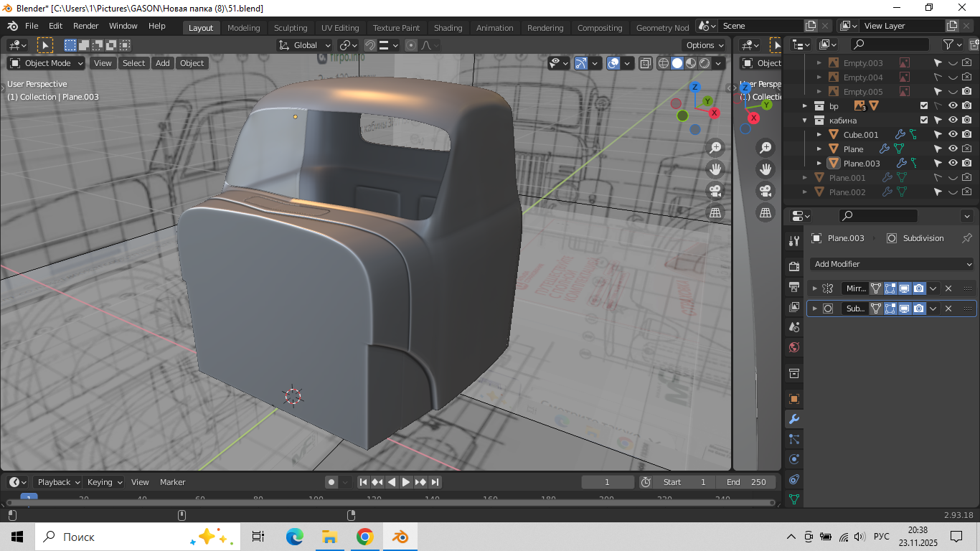Toggle perspective/orthographic grid icon in the viewport

pos(715,212)
